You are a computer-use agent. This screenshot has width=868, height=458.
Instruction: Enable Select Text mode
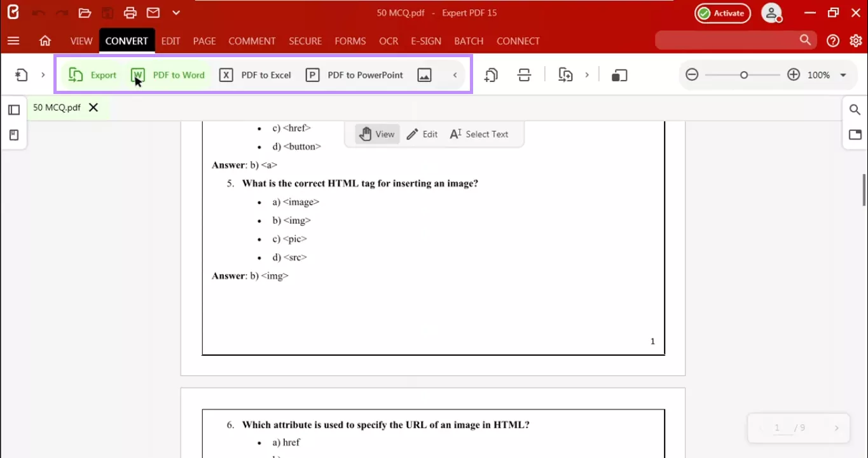[x=479, y=134]
